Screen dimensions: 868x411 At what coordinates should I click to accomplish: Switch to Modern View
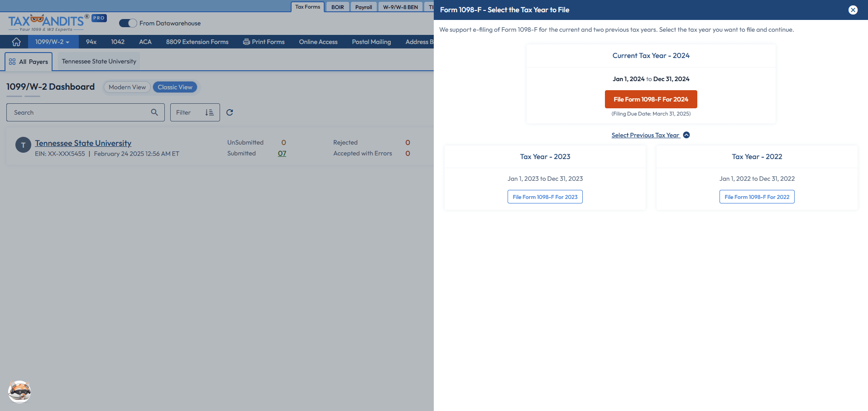[127, 87]
